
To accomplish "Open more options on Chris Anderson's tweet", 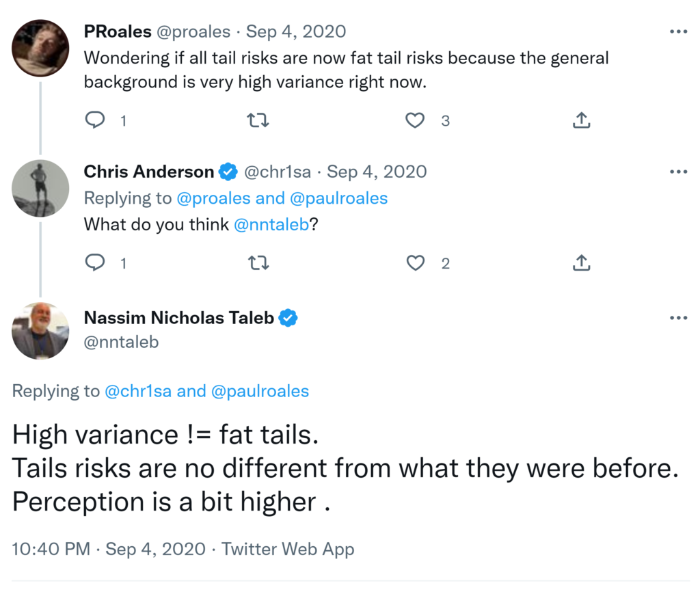I will click(x=677, y=172).
